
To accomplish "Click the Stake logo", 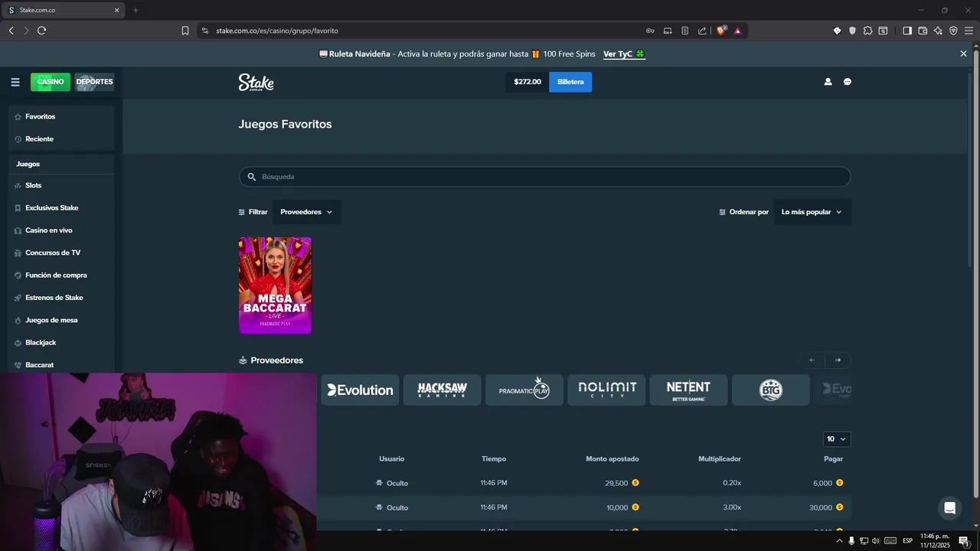I will tap(256, 83).
